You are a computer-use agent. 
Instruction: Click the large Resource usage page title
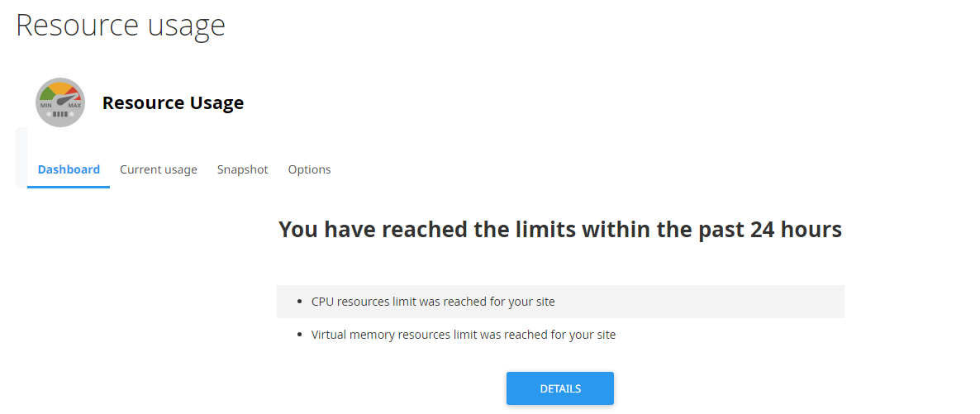121,26
